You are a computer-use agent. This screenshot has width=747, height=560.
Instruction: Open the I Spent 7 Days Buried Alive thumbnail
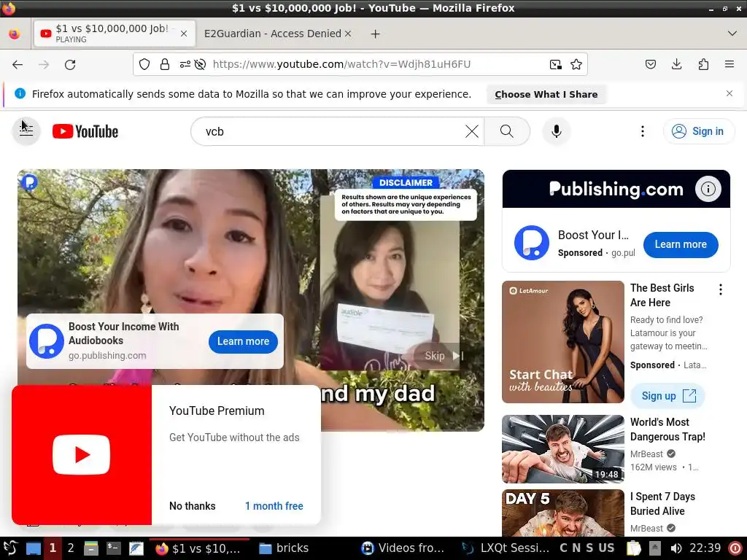tap(562, 513)
